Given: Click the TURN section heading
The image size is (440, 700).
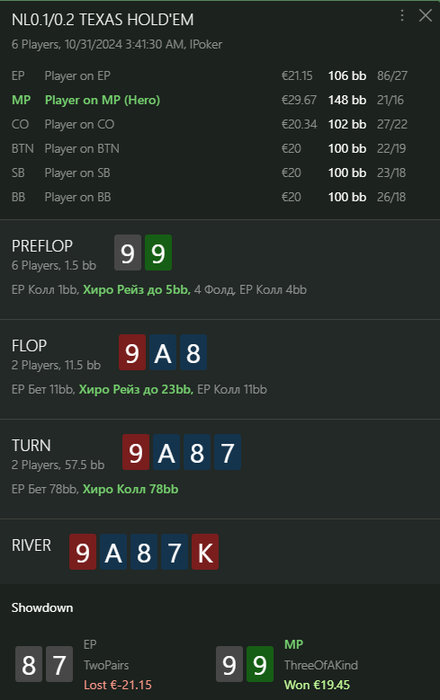Looking at the screenshot, I should (31, 446).
